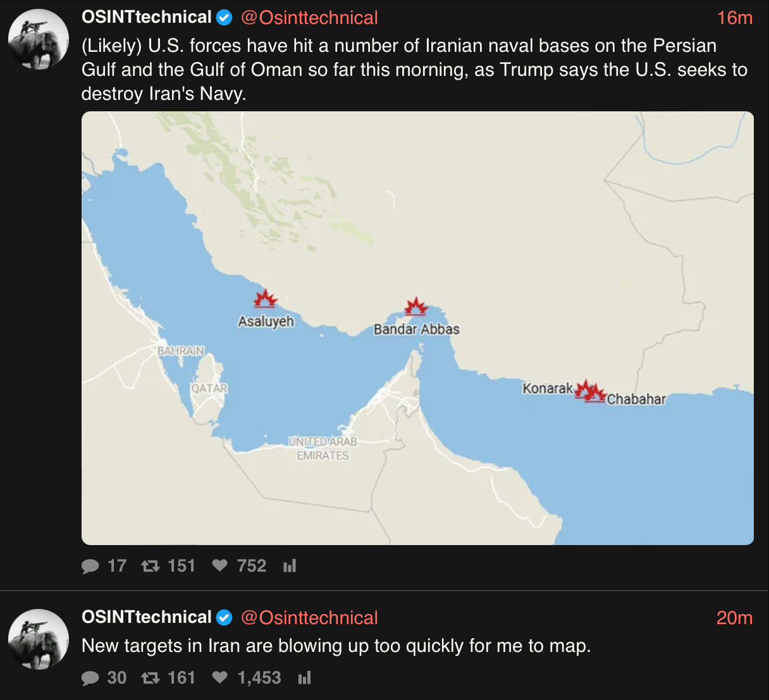Image resolution: width=769 pixels, height=700 pixels.
Task: Click the verified badge on top tweet
Action: coord(225,18)
